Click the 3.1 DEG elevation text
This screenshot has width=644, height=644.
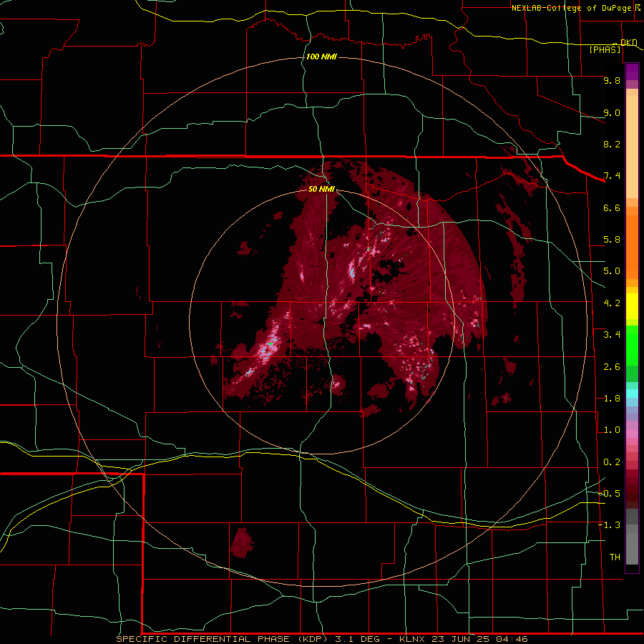[360, 639]
